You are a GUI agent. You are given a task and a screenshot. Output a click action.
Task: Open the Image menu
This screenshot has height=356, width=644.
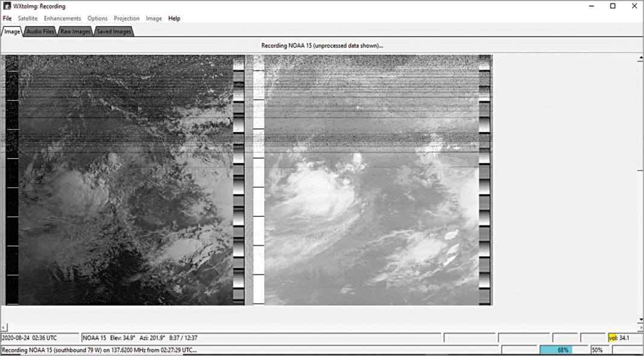coord(154,18)
